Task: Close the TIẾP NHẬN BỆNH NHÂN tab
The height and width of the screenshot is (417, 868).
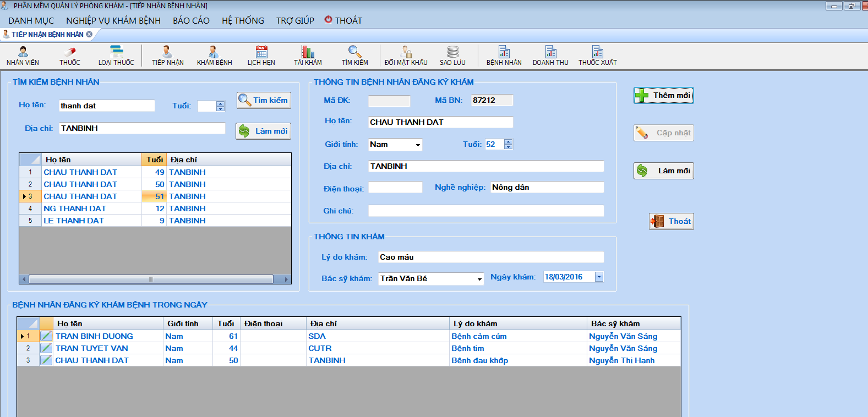Action: click(89, 34)
